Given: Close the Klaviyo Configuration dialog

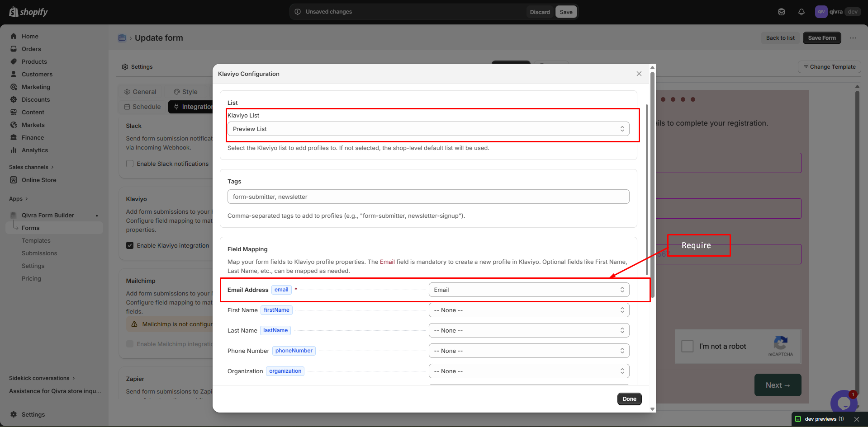Looking at the screenshot, I should pyautogui.click(x=639, y=74).
